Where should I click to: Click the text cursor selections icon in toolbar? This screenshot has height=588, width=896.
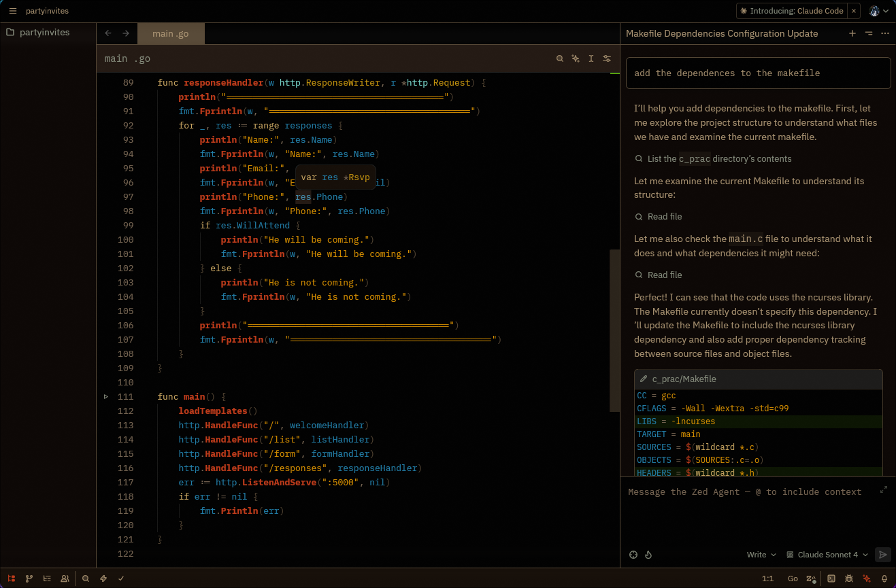pyautogui.click(x=591, y=58)
